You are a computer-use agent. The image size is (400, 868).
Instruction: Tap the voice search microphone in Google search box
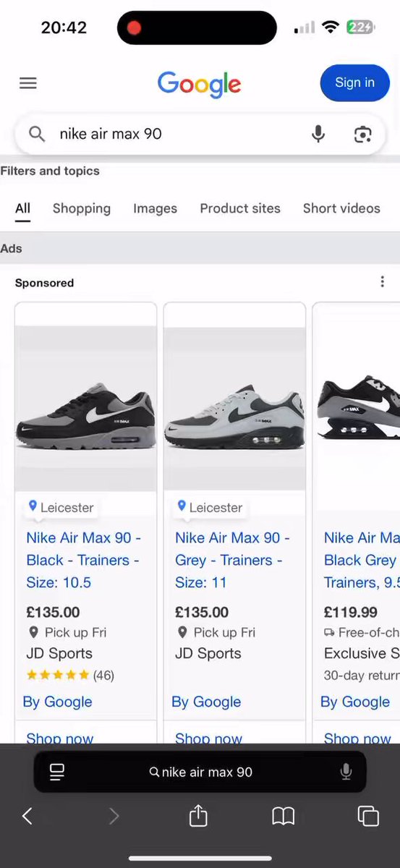click(x=318, y=134)
